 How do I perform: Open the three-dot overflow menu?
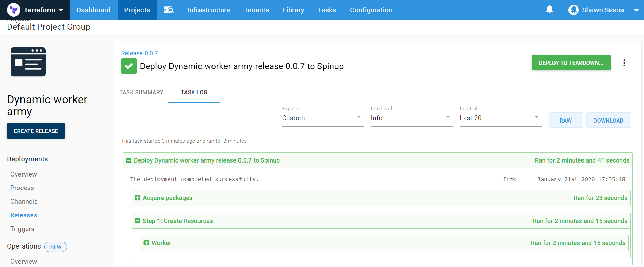624,63
